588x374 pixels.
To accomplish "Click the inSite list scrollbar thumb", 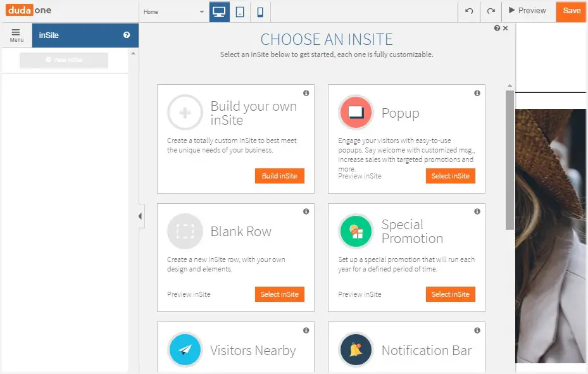I will (510, 159).
